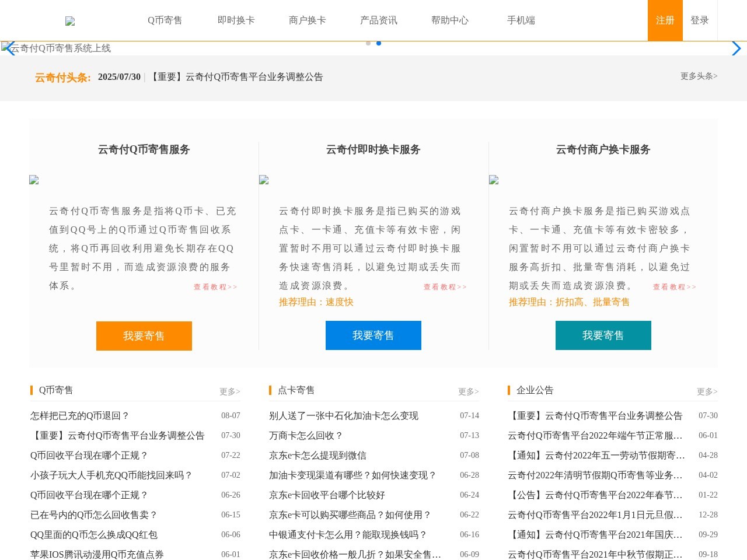Screen dimensions: 747x560
Task: Open the 帮助中心 menu item
Action: click(x=449, y=20)
